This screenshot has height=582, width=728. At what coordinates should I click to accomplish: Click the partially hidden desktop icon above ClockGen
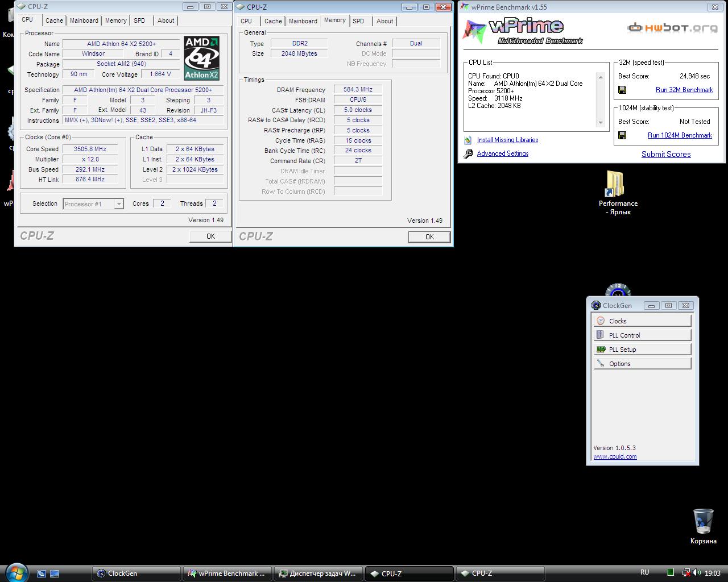click(618, 290)
